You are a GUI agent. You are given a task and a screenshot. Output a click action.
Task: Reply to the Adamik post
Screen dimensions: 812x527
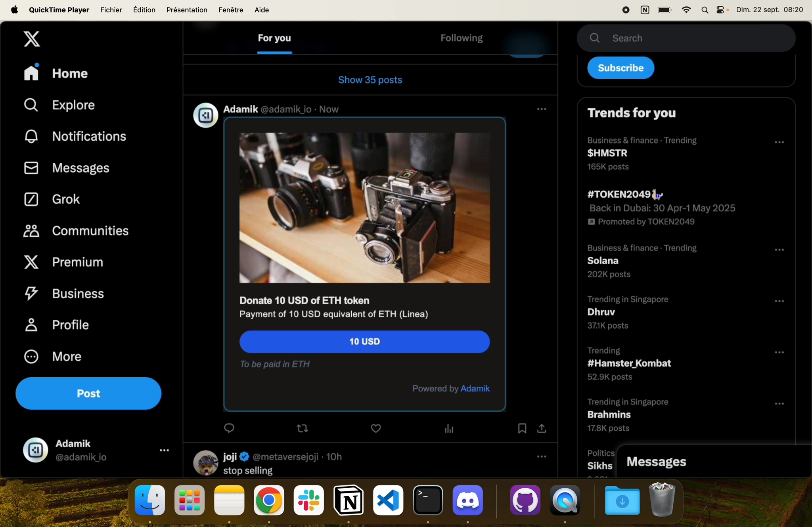229,428
